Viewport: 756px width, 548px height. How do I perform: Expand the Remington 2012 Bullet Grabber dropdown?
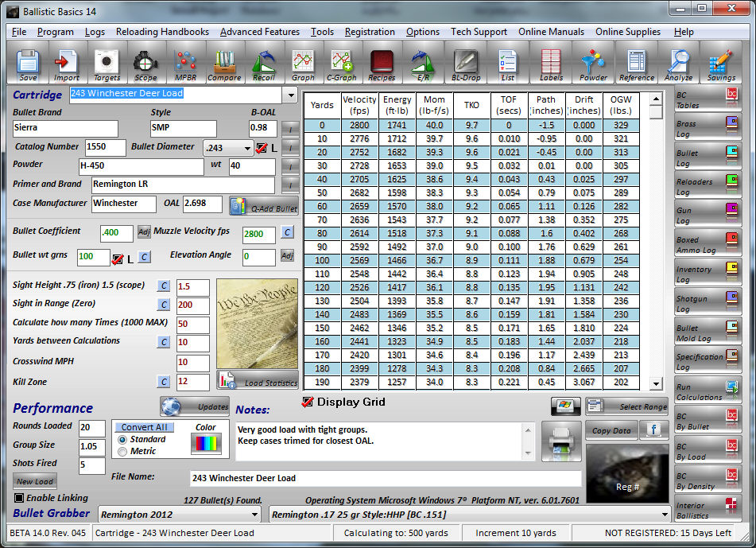coord(256,515)
